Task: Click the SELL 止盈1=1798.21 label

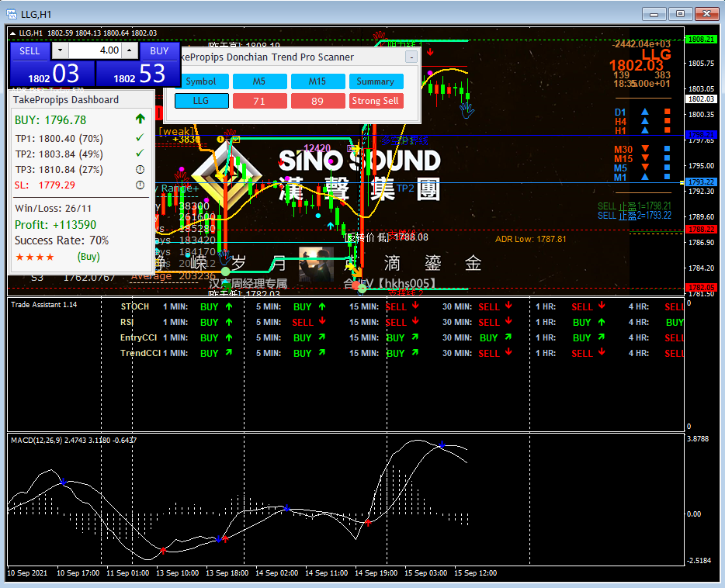Action: [x=634, y=206]
